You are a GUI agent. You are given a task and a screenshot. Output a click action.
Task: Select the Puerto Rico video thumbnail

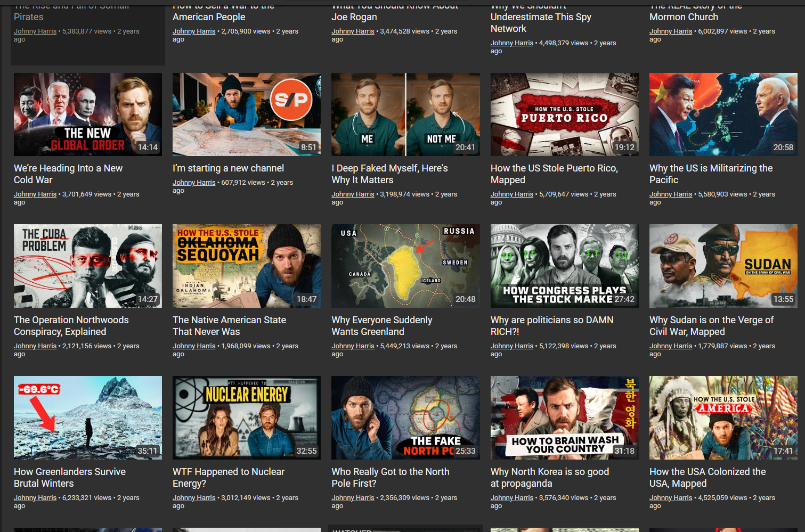point(564,114)
